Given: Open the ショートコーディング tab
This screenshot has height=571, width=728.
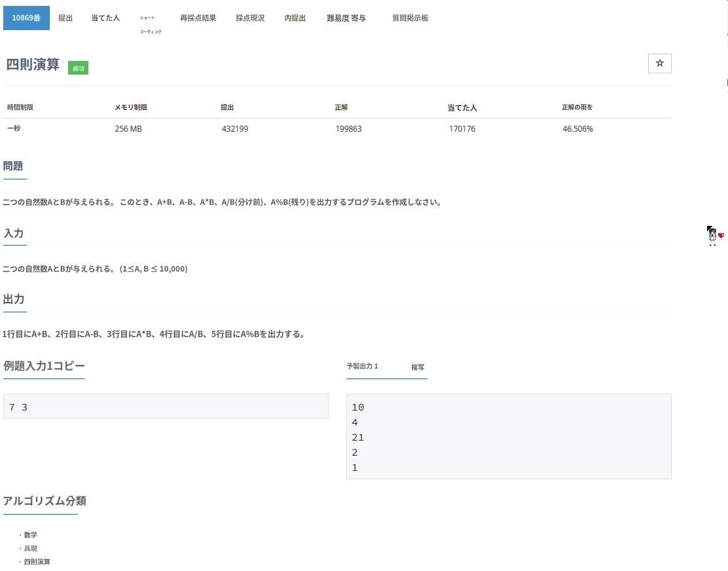Looking at the screenshot, I should point(150,24).
